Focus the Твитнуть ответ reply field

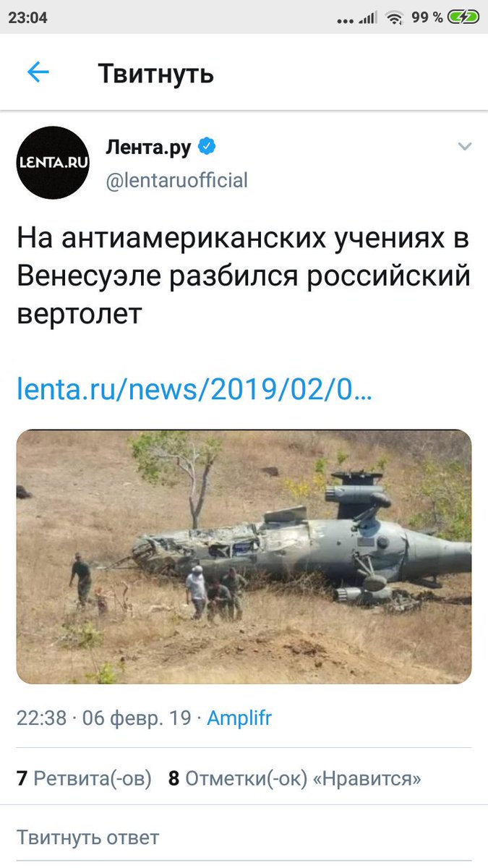244,838
